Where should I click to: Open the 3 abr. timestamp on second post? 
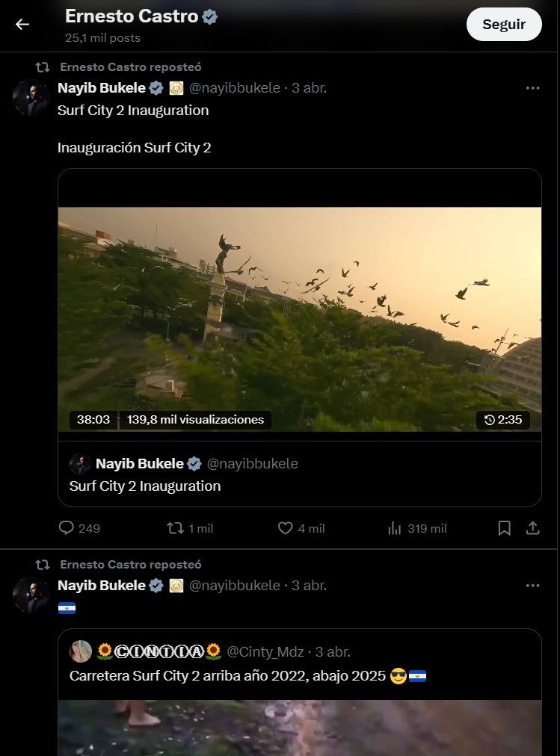click(x=309, y=586)
